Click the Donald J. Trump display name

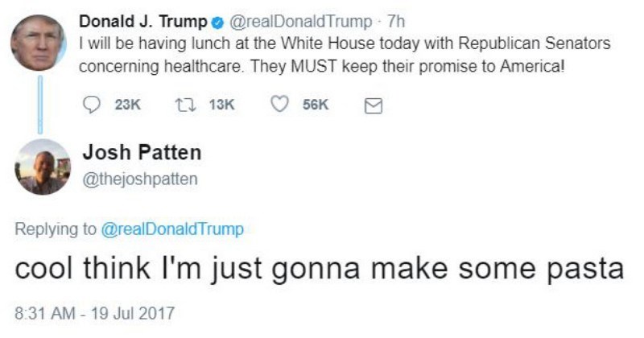143,22
